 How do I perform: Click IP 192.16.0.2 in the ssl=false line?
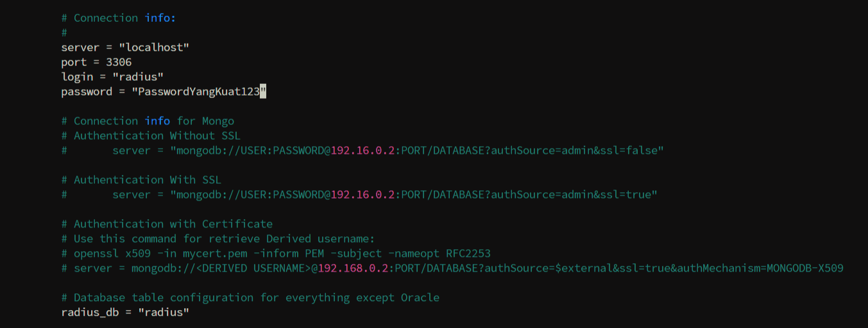(362, 151)
